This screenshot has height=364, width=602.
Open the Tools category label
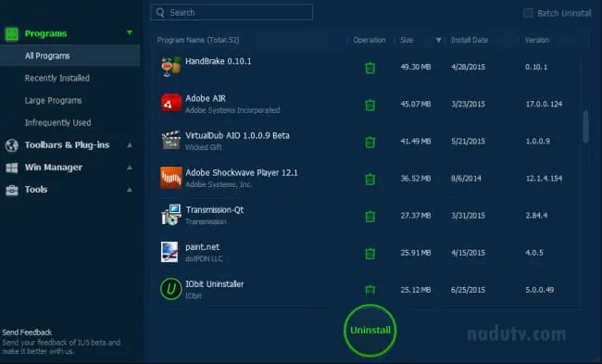[x=36, y=190]
